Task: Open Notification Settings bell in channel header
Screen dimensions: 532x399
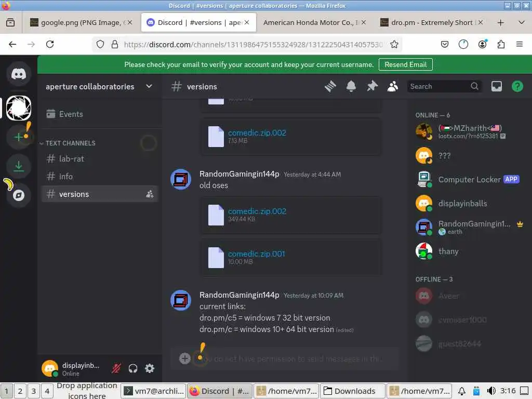Action: 351,87
